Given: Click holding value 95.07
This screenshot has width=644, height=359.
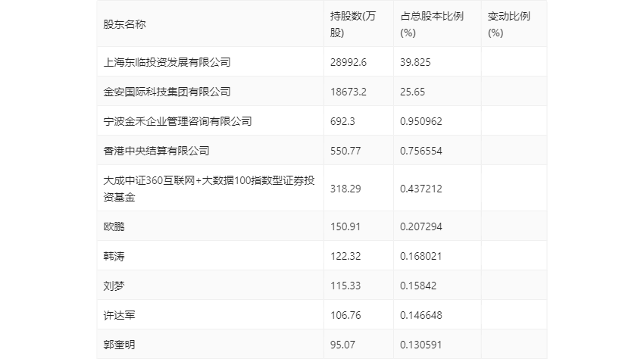Looking at the screenshot, I should click(x=342, y=345).
